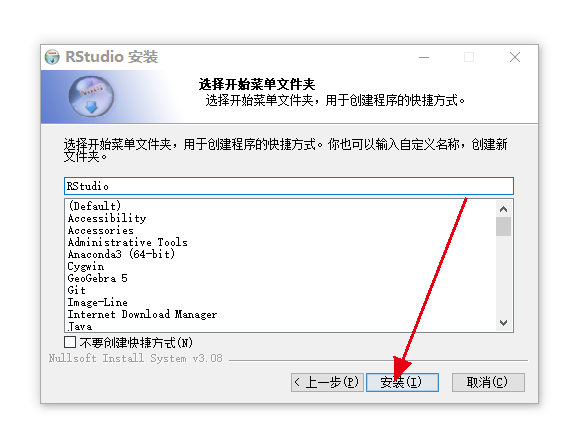Select the Cygwin folder entry

[x=86, y=266]
